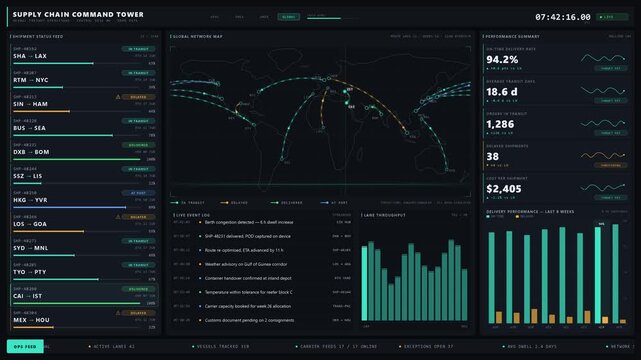Click the VESSELS TRACKED ticker item
Image resolution: width=641 pixels, height=360 pixels.
coord(221,347)
